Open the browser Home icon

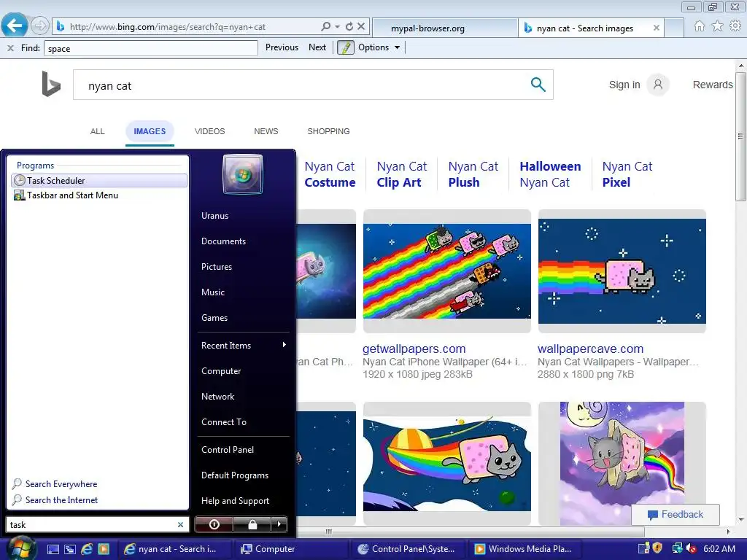[x=700, y=26]
